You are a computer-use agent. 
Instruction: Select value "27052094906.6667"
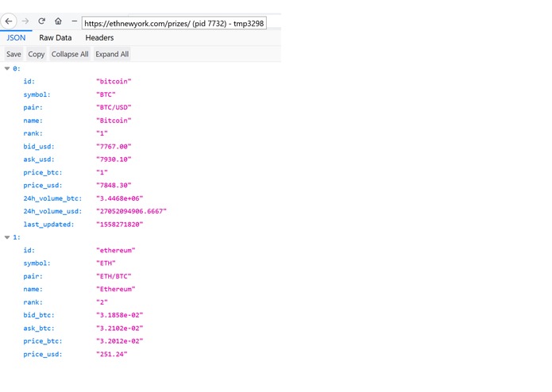[x=131, y=211]
